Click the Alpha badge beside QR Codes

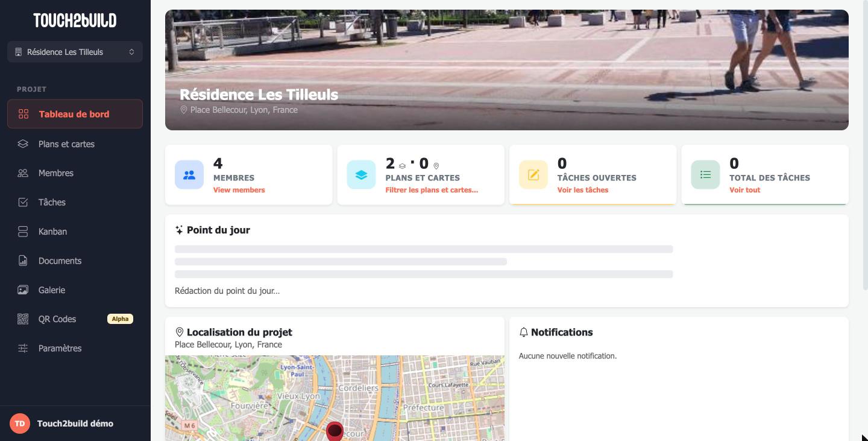pos(120,319)
